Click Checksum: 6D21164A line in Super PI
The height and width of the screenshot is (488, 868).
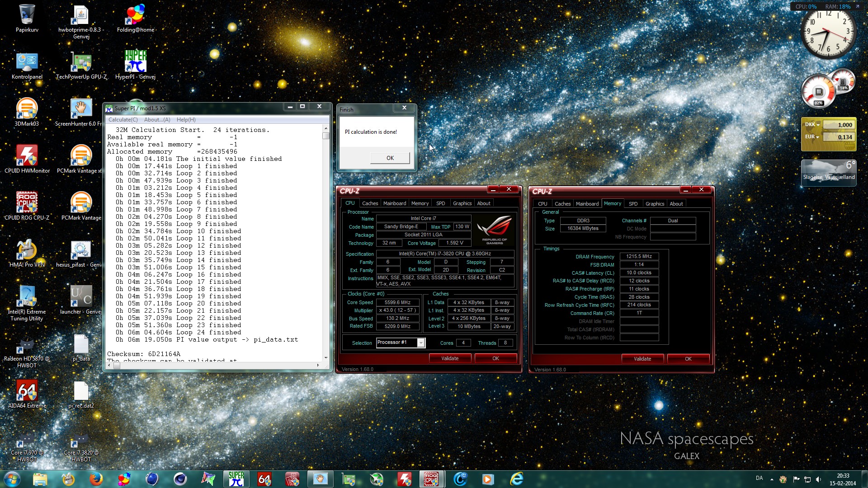[144, 354]
